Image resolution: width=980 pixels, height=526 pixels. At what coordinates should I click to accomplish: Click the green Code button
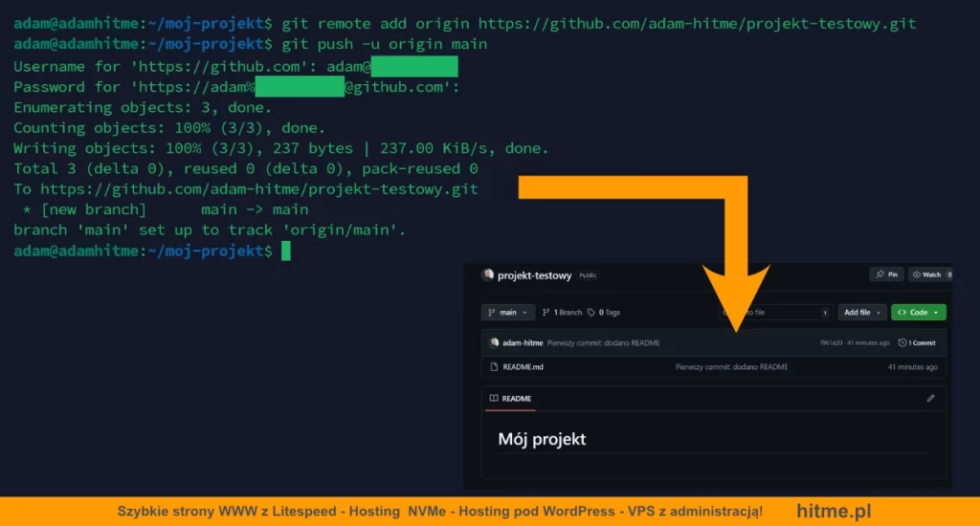pyautogui.click(x=918, y=313)
